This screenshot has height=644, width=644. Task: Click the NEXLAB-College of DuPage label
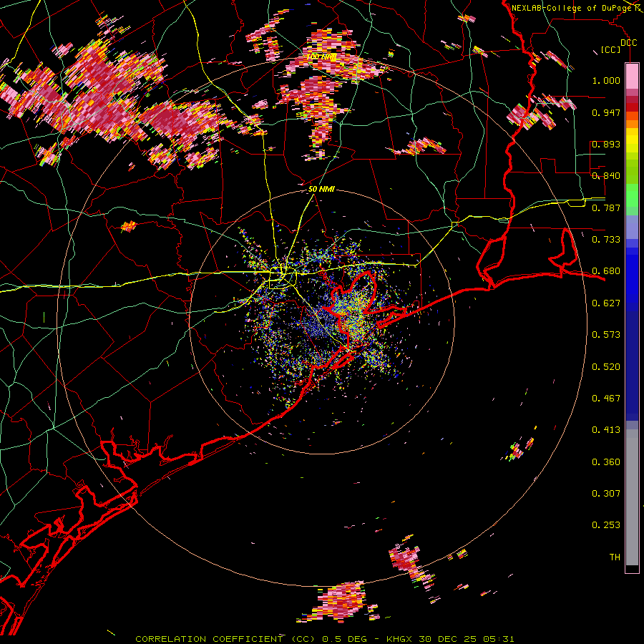coord(572,8)
